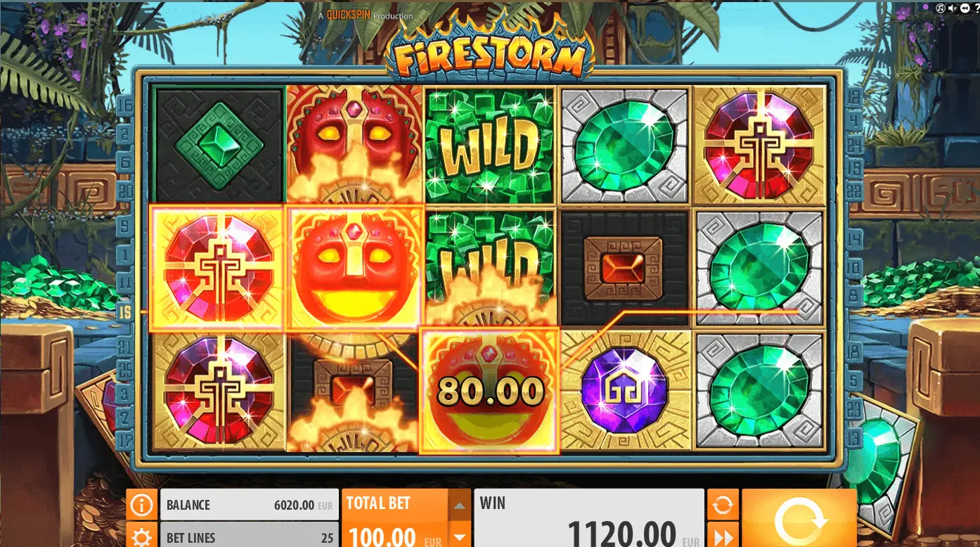
Task: Click the Balance display
Action: pyautogui.click(x=250, y=504)
